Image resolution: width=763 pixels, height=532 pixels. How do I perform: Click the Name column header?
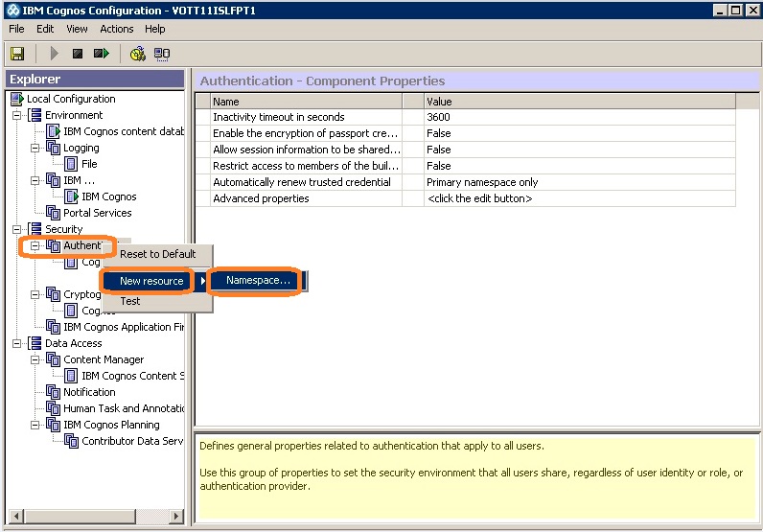point(307,102)
